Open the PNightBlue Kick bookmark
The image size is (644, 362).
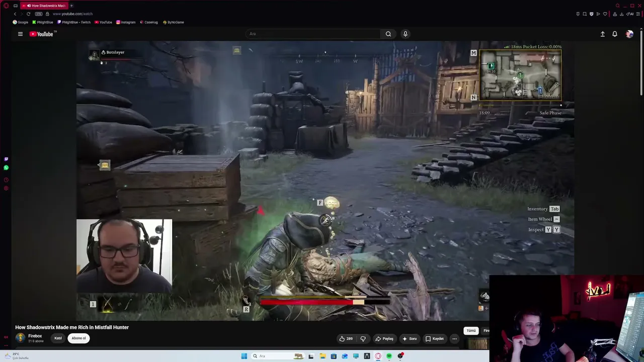pyautogui.click(x=43, y=22)
